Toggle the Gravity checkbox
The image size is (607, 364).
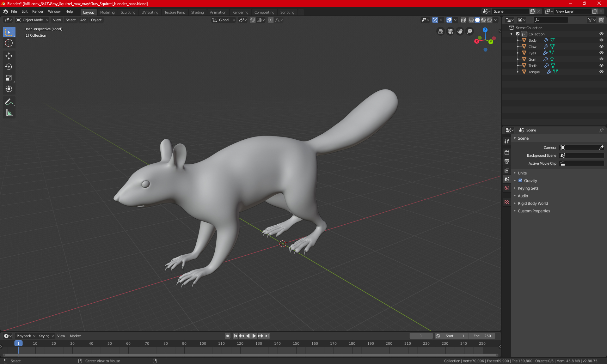pos(520,181)
